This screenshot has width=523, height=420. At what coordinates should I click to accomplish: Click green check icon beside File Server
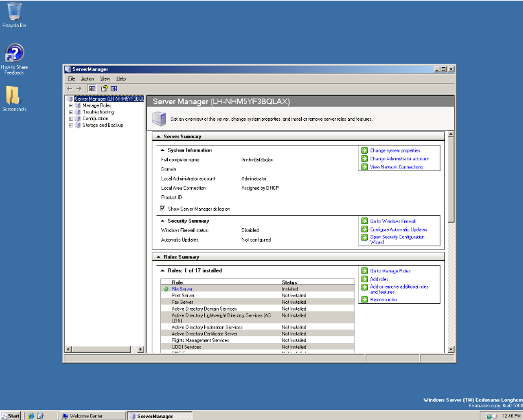tap(166, 288)
